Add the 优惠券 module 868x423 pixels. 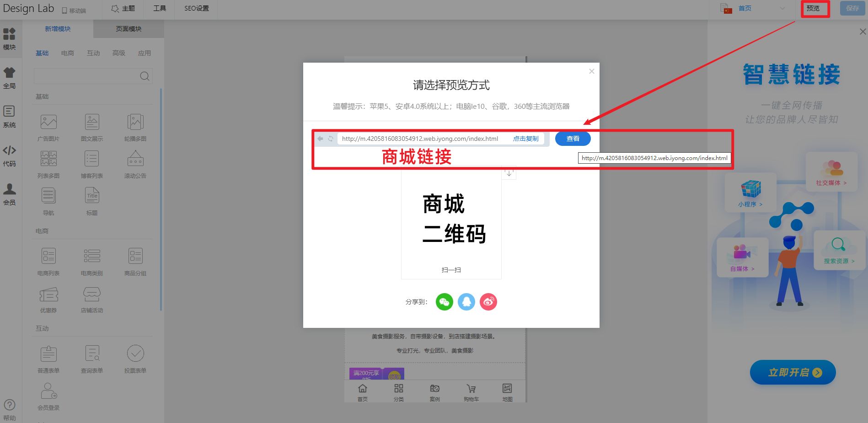(48, 299)
